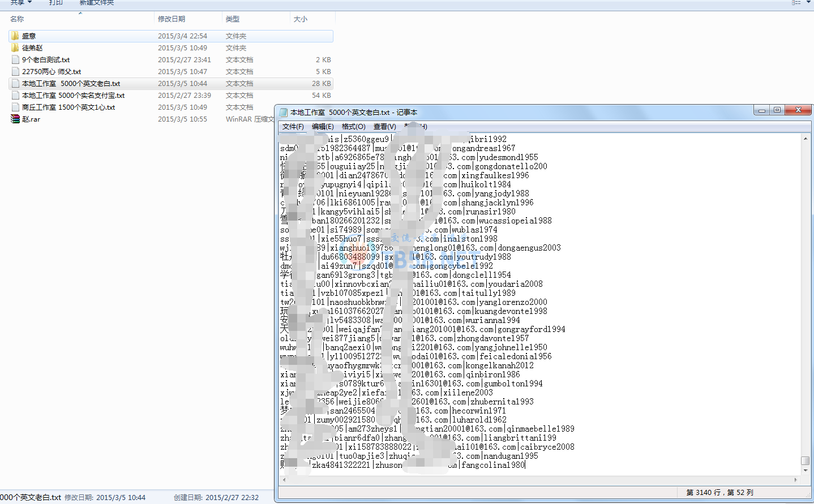Image resolution: width=814 pixels, height=504 pixels.
Task: Open the More options view dropdown arrow
Action: tap(807, 3)
